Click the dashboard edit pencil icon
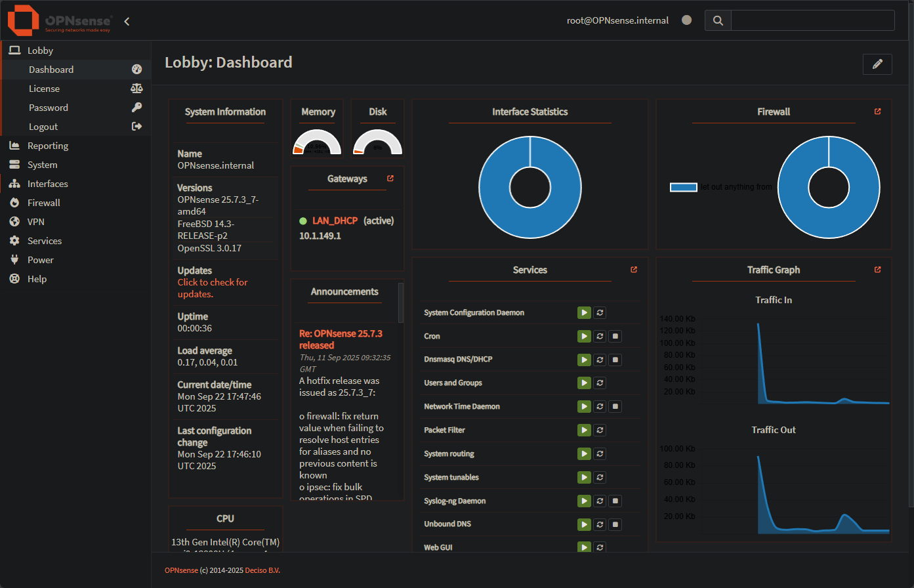The width and height of the screenshot is (914, 588). (877, 64)
